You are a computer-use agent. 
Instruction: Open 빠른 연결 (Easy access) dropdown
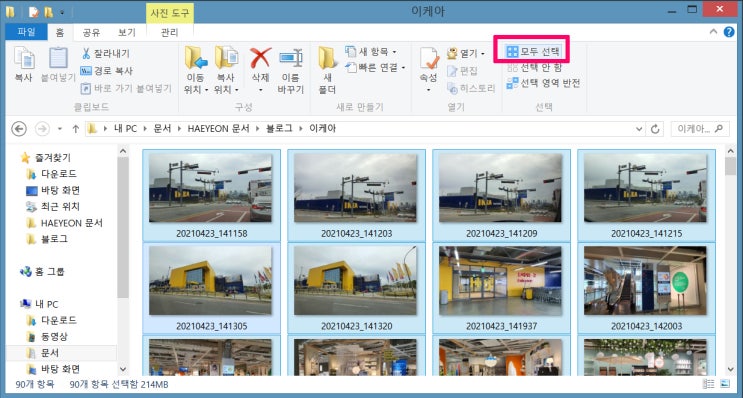[x=375, y=67]
